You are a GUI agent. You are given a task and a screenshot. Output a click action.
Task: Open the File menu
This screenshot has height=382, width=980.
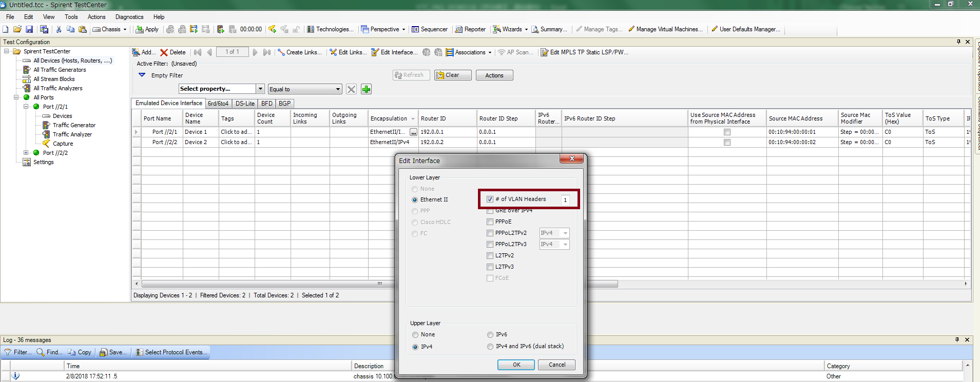[10, 17]
